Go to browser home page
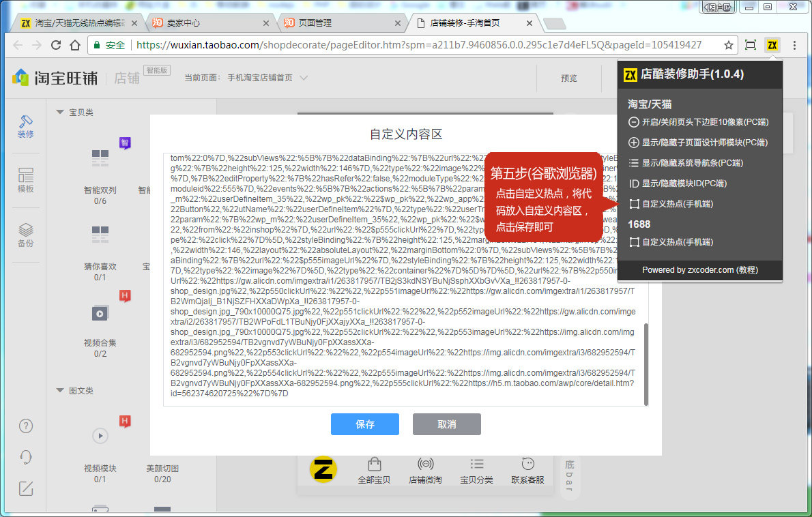The image size is (812, 517). (75, 45)
